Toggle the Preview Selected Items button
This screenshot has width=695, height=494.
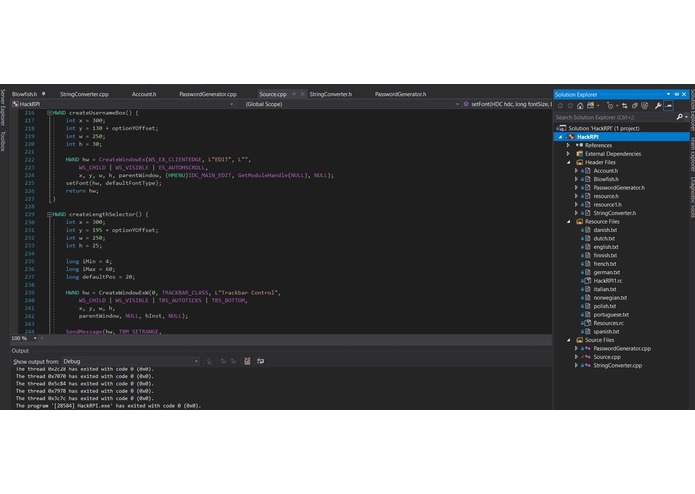(x=668, y=106)
